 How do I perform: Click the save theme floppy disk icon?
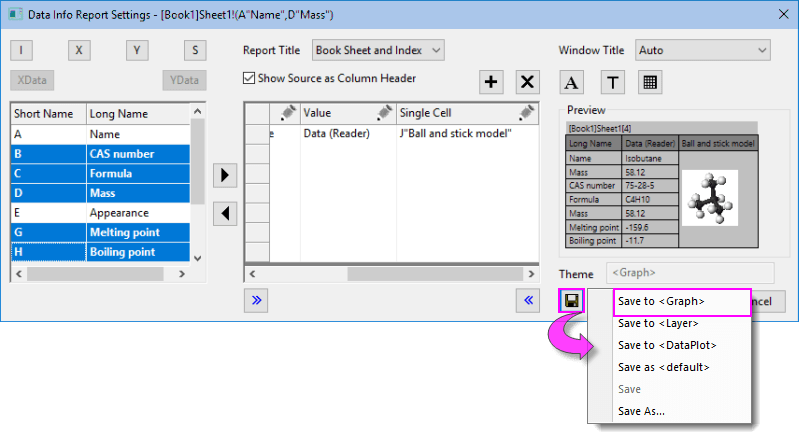pyautogui.click(x=571, y=301)
